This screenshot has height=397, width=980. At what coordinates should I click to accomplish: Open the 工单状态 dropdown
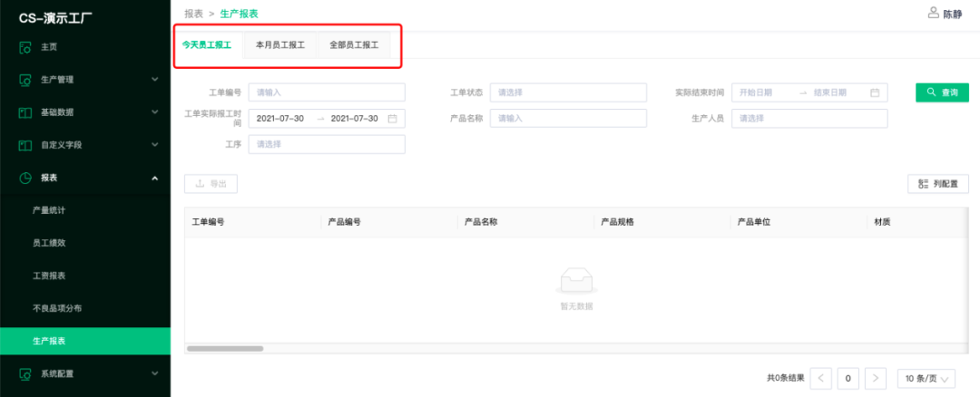coord(568,92)
